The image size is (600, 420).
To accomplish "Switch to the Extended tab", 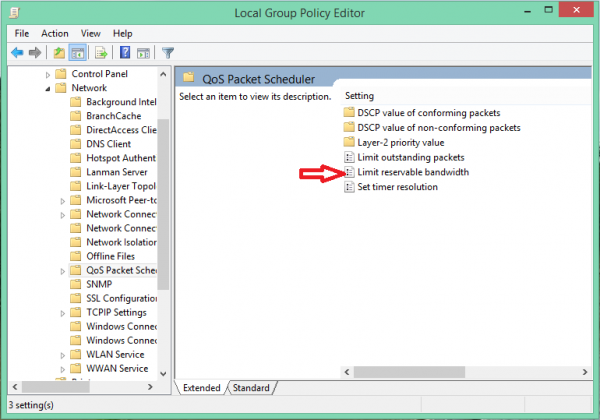I will [x=202, y=388].
